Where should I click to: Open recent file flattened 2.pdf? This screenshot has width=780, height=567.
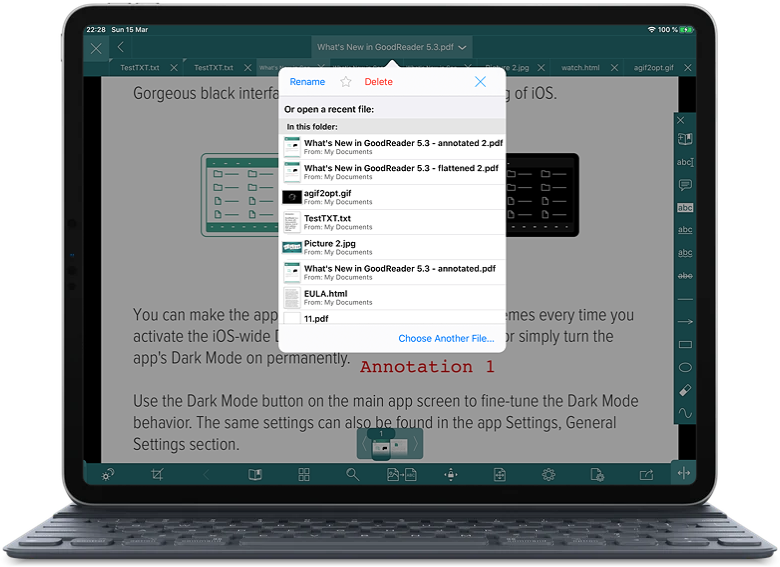coord(392,172)
